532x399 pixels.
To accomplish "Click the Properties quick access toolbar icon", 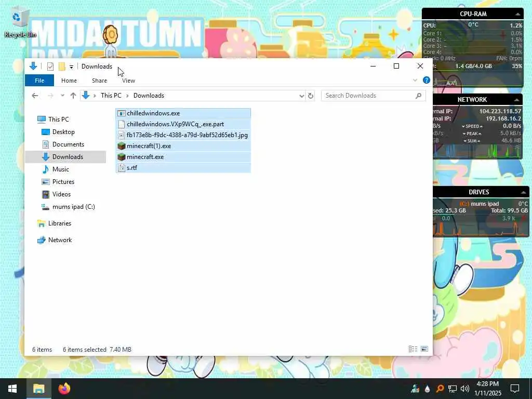I will point(50,66).
